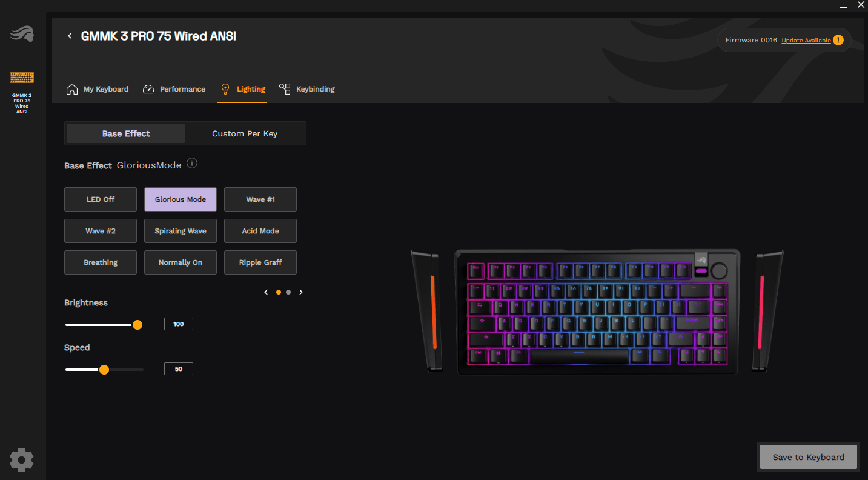Viewport: 868px width, 480px height.
Task: Click the Update Available link
Action: (806, 41)
